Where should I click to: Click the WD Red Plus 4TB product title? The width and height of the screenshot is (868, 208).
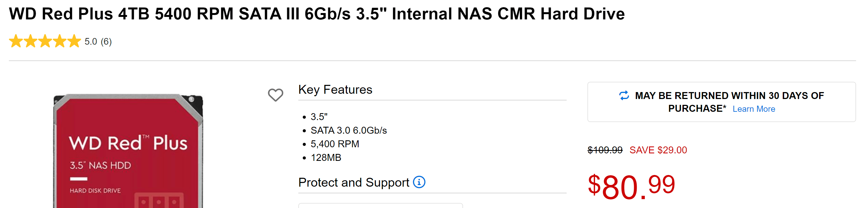[316, 14]
